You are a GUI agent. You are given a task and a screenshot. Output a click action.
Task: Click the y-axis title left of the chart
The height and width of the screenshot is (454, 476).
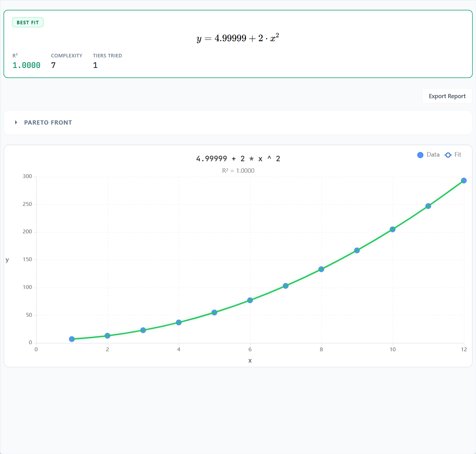click(x=7, y=260)
